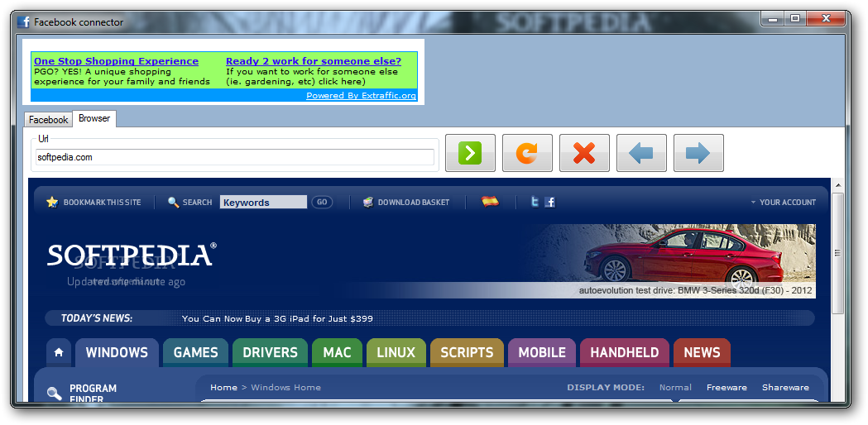Follow the Powered By Extraffic.org link

[361, 96]
